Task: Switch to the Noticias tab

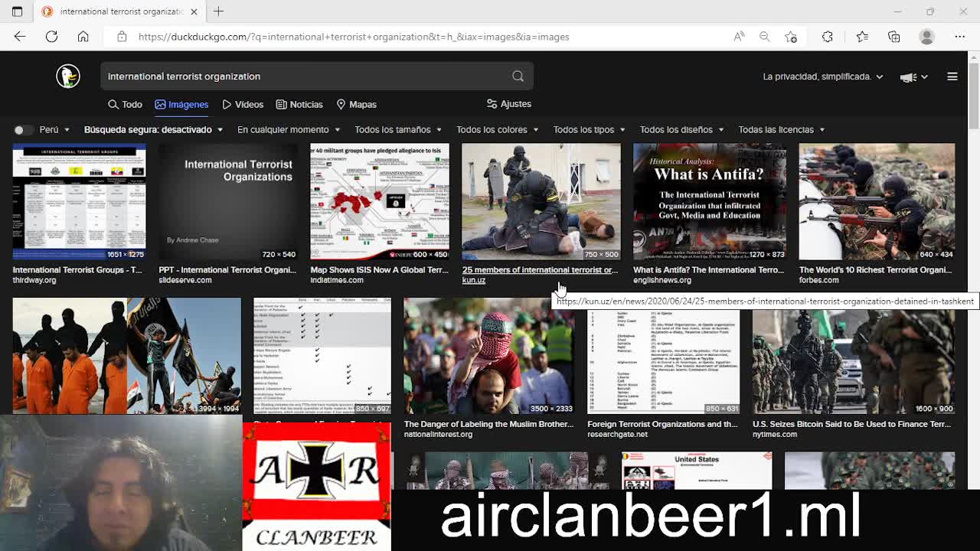Action: point(299,104)
